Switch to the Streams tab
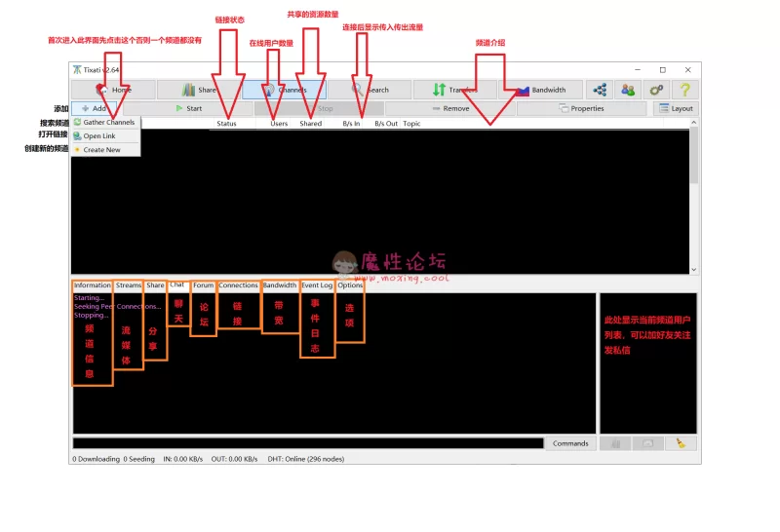This screenshot has width=780, height=532. pyautogui.click(x=129, y=285)
